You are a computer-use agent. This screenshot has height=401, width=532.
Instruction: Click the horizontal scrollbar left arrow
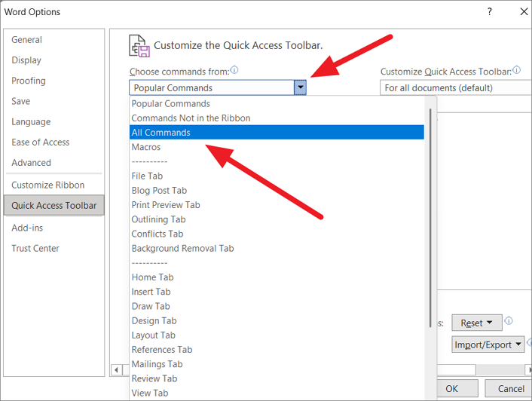pyautogui.click(x=117, y=370)
